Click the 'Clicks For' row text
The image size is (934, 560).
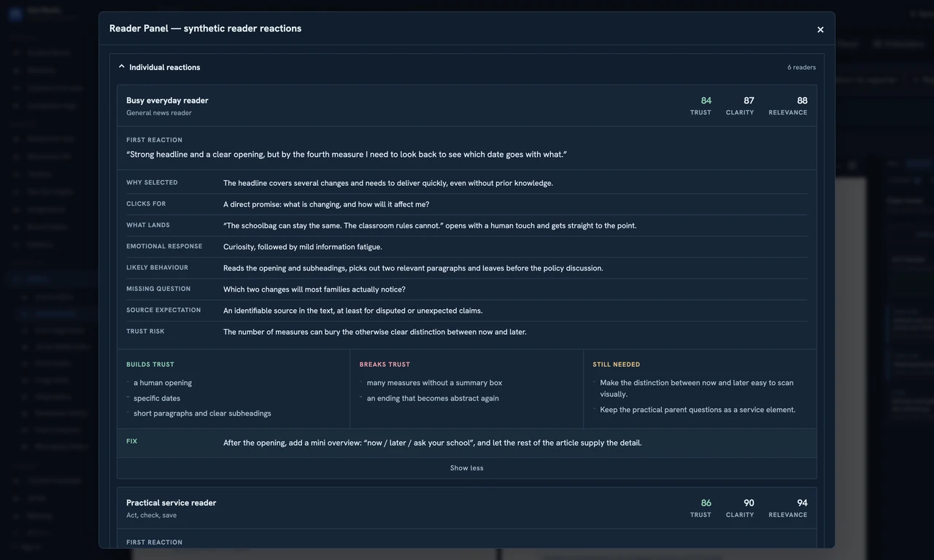[326, 205]
